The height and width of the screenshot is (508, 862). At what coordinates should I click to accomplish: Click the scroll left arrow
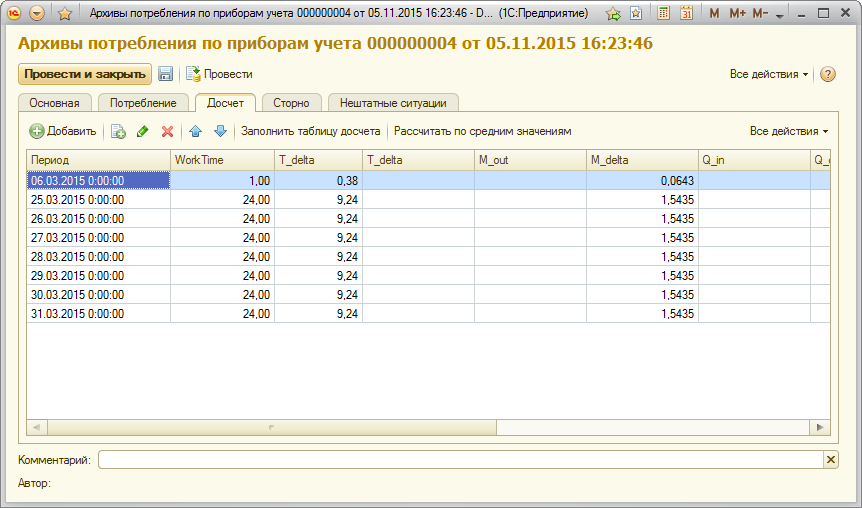(x=37, y=427)
